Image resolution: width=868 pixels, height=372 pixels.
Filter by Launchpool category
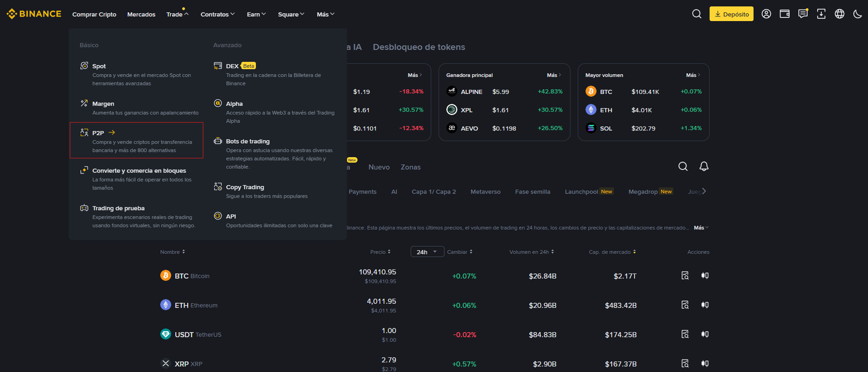tap(589, 191)
